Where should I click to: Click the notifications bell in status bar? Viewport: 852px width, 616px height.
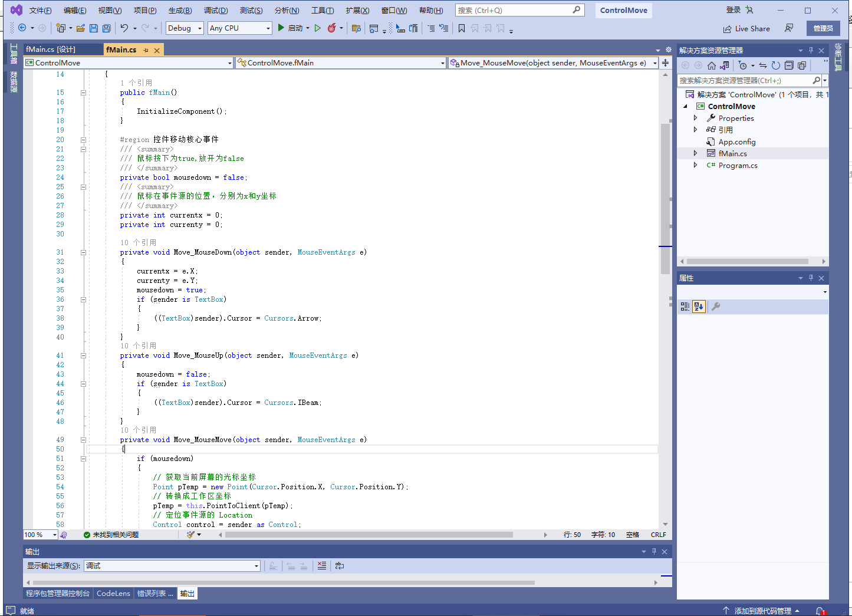[x=820, y=611]
